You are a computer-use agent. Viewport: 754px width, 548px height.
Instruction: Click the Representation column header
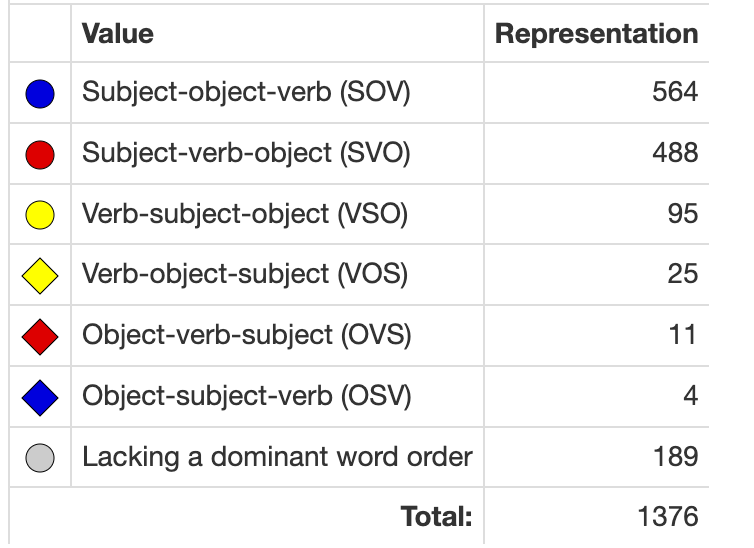pyautogui.click(x=596, y=34)
